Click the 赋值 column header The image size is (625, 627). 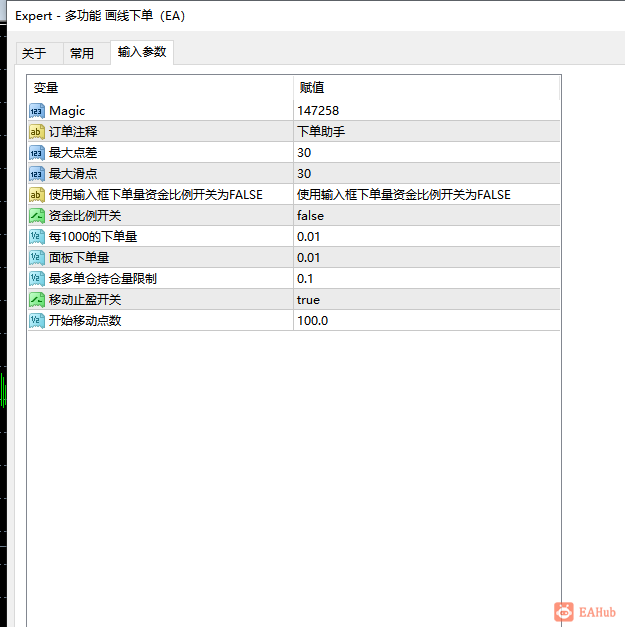pos(426,88)
